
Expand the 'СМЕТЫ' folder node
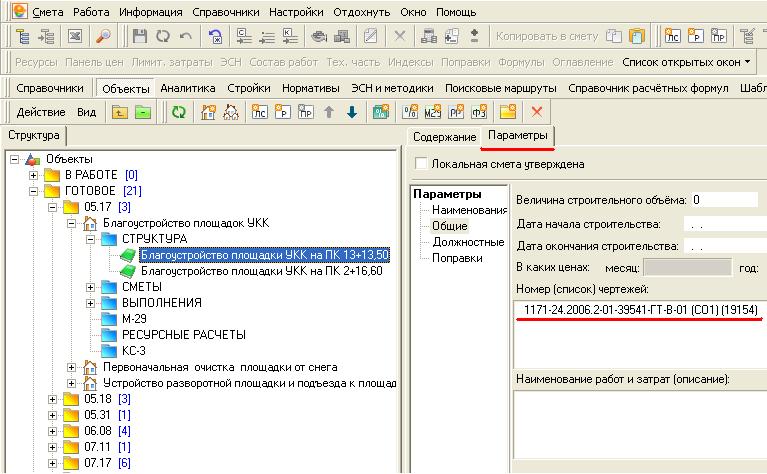(x=90, y=287)
